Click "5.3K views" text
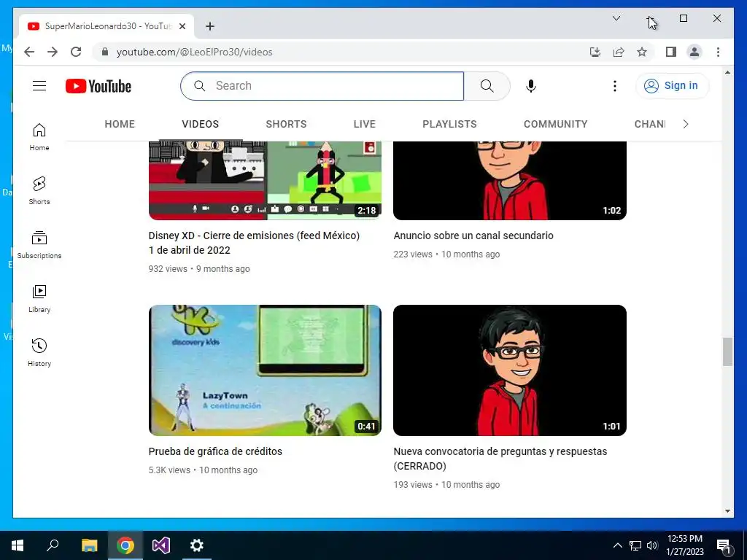 click(169, 470)
